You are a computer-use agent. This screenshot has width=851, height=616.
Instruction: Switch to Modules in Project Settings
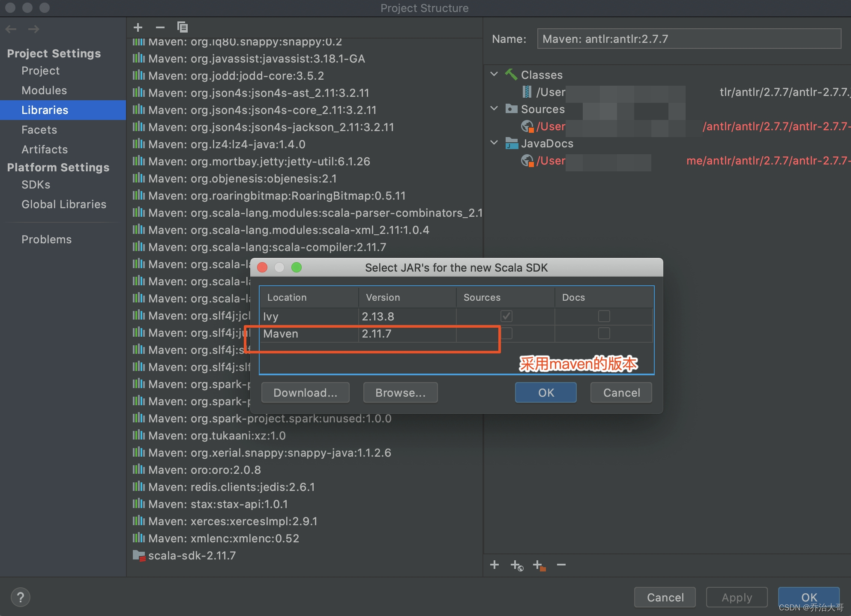44,90
